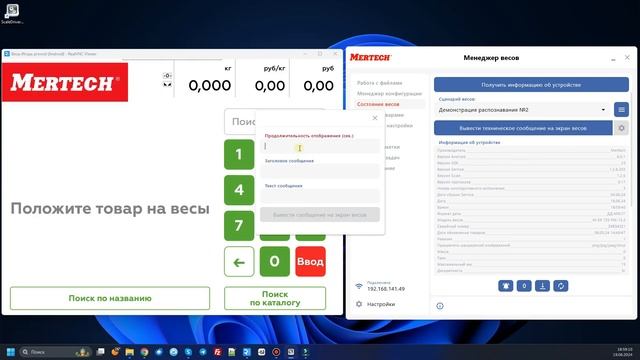
Task: Open the technical message gear settings
Action: pos(621,128)
